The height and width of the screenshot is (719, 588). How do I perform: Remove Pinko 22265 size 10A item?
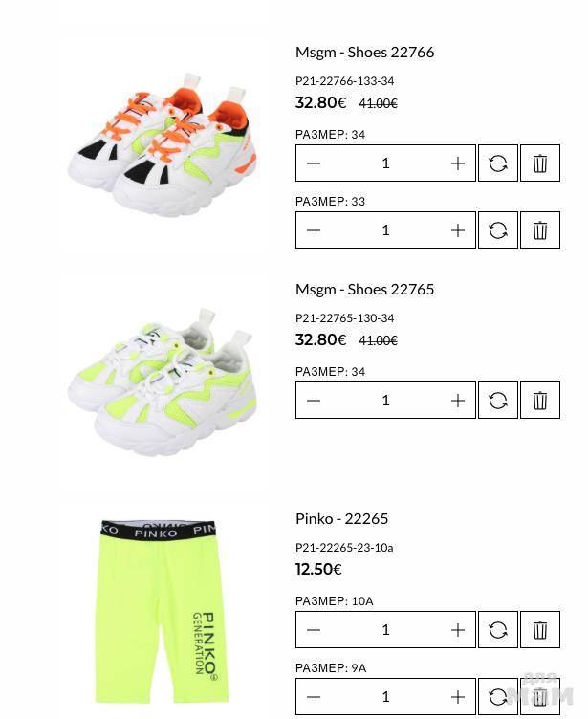point(540,629)
